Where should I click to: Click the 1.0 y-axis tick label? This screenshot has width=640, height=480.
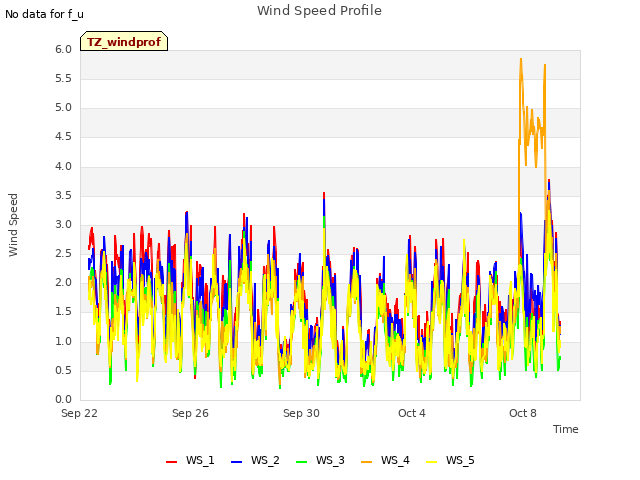click(63, 341)
